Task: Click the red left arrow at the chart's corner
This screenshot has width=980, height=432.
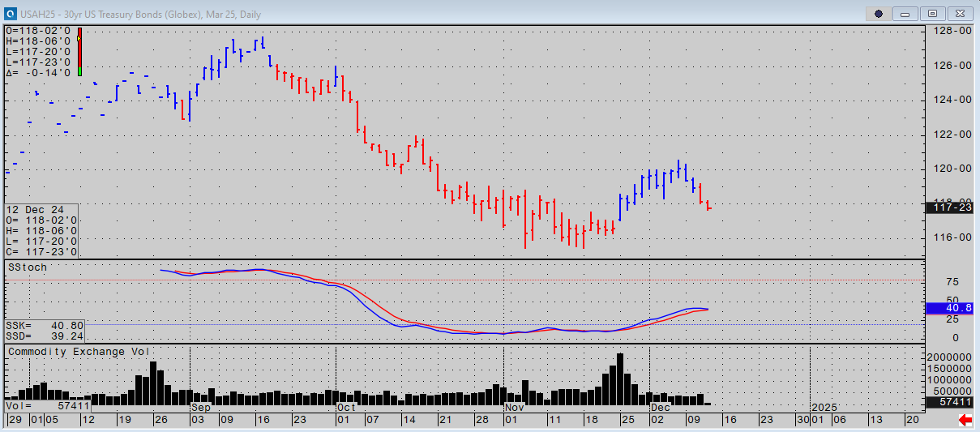Action: 965,420
